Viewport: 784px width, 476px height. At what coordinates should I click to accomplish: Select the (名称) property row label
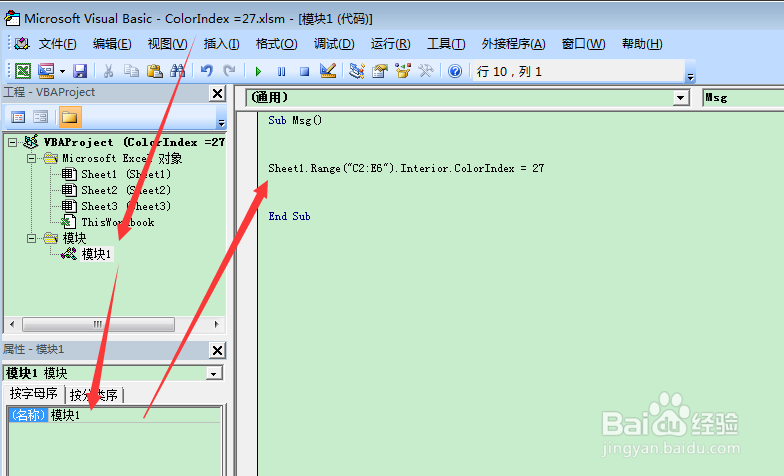pyautogui.click(x=29, y=415)
